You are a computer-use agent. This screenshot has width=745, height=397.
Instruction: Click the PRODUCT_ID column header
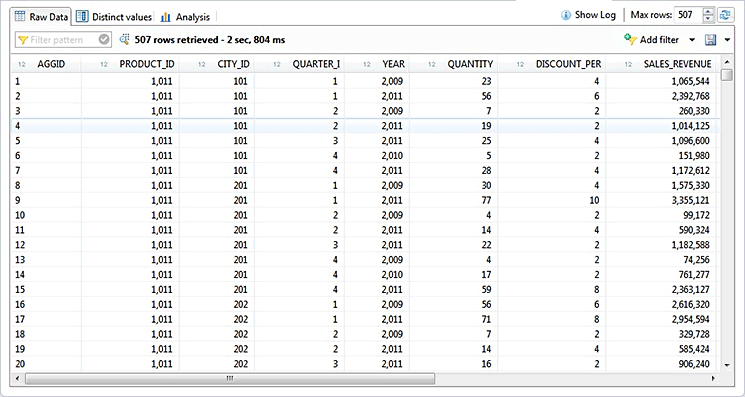coord(131,64)
